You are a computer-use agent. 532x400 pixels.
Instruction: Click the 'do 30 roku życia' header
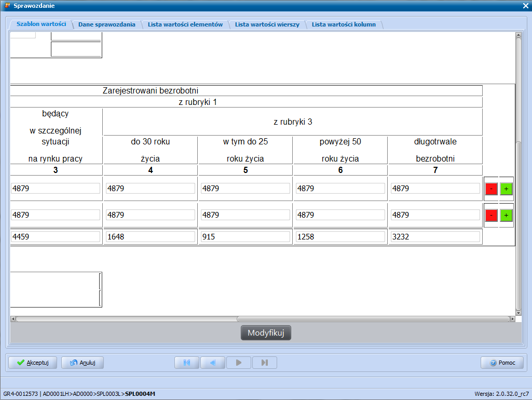pos(151,150)
